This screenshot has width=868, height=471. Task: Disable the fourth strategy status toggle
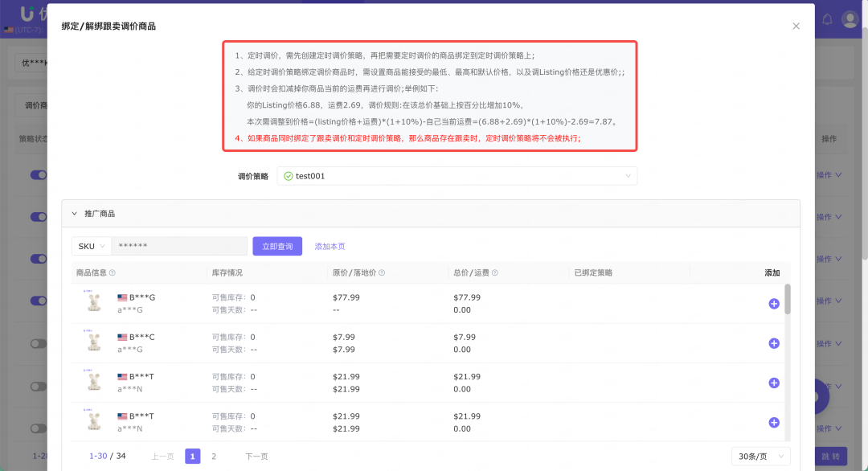[x=39, y=301]
